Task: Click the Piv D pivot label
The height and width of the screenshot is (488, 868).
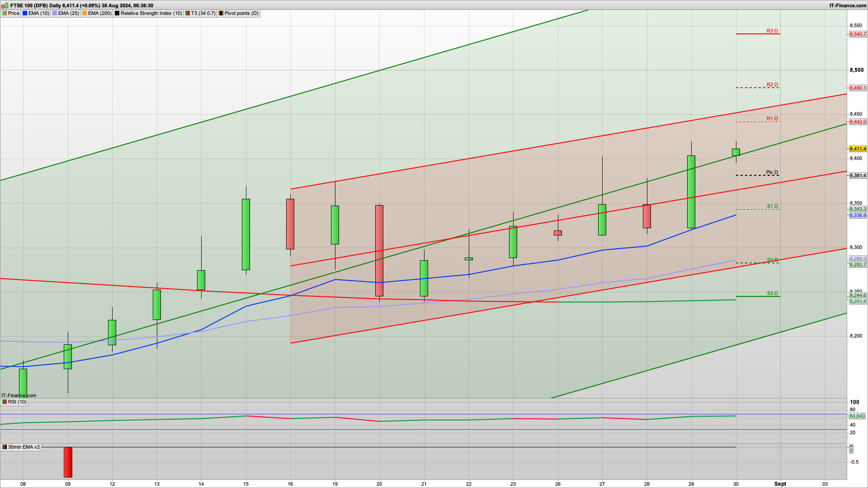Action: click(x=772, y=172)
